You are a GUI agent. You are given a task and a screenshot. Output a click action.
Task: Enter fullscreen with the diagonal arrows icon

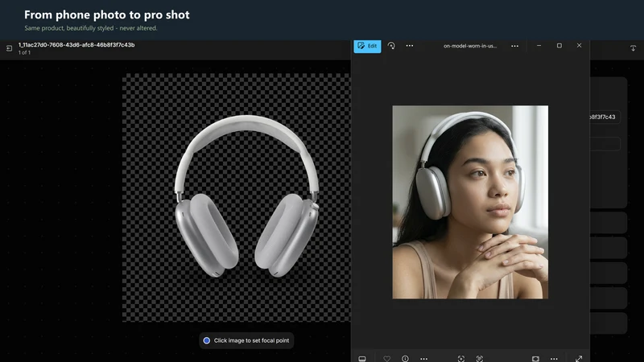tap(579, 358)
